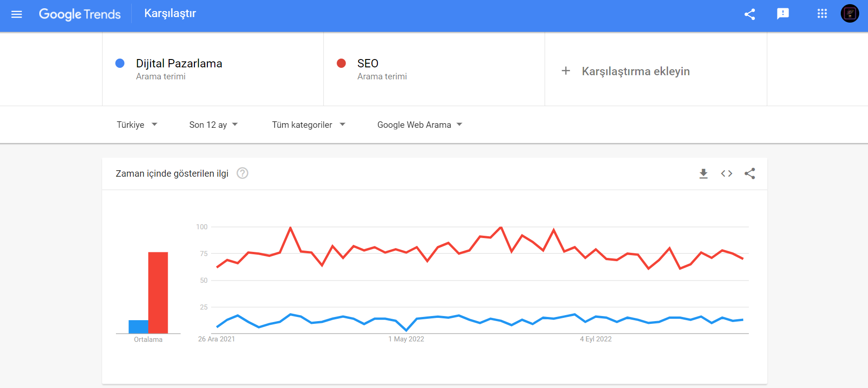868x388 pixels.
Task: Open the Google apps grid
Action: click(x=822, y=14)
